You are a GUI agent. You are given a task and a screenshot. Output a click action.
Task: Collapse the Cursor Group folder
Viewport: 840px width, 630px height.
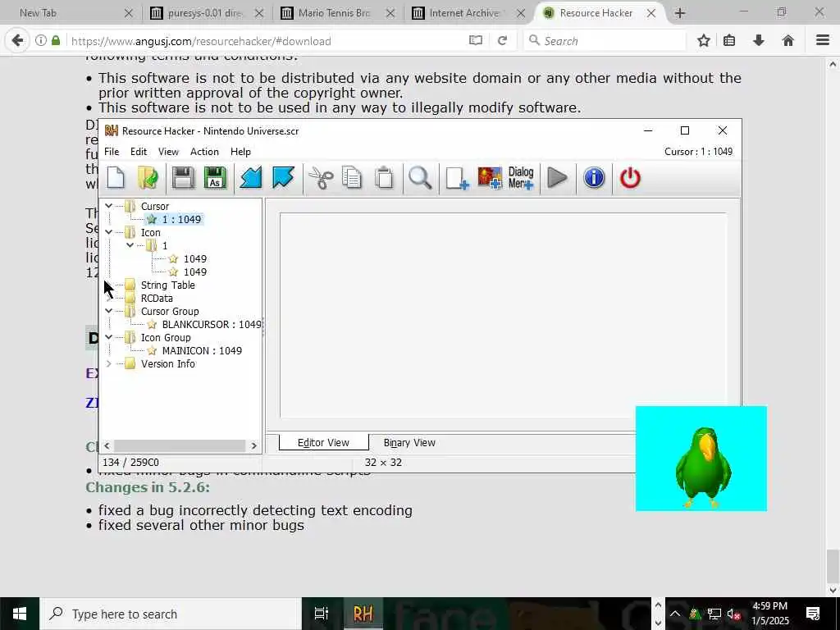point(109,311)
